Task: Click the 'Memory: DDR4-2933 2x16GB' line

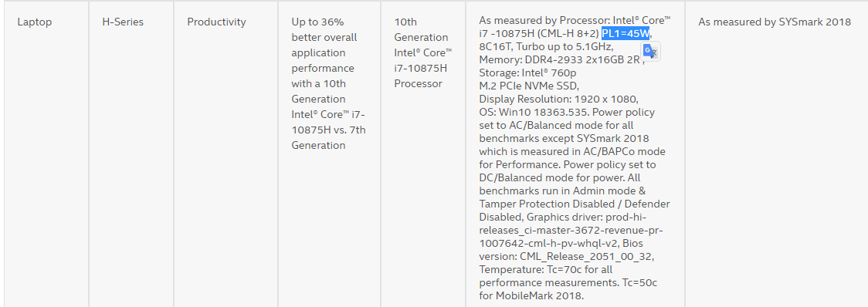Action: coord(560,59)
